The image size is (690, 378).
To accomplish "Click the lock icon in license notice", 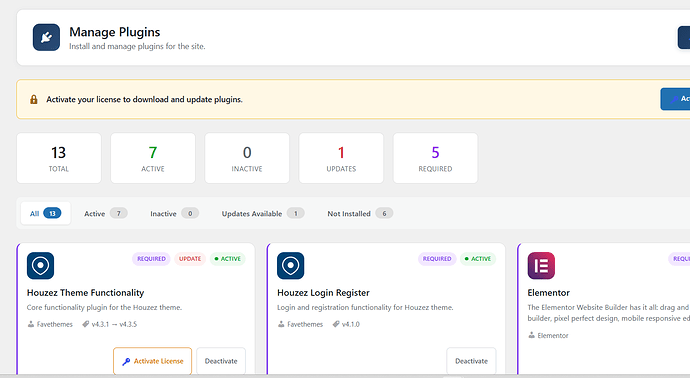I will point(33,99).
